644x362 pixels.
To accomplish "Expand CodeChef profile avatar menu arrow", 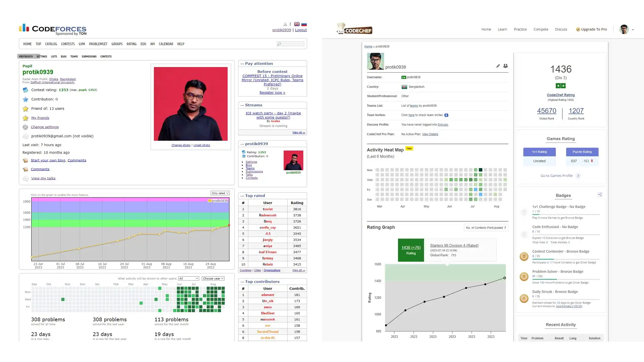I will pos(633,30).
